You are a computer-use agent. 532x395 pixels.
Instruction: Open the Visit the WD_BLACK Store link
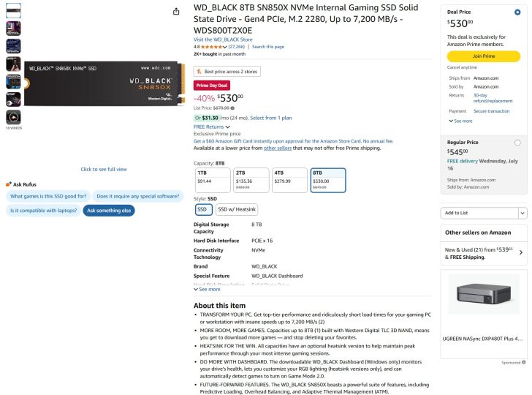(223, 39)
